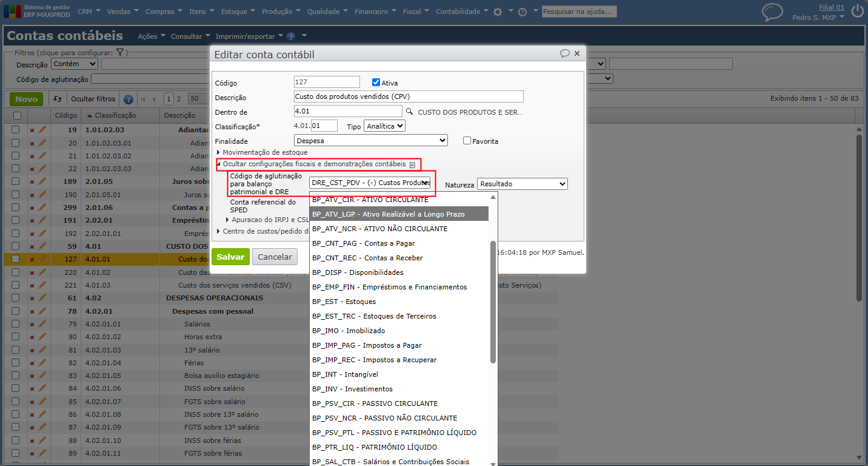Click the settings gear icon in top menu
The height and width of the screenshot is (466, 868).
coord(498,12)
